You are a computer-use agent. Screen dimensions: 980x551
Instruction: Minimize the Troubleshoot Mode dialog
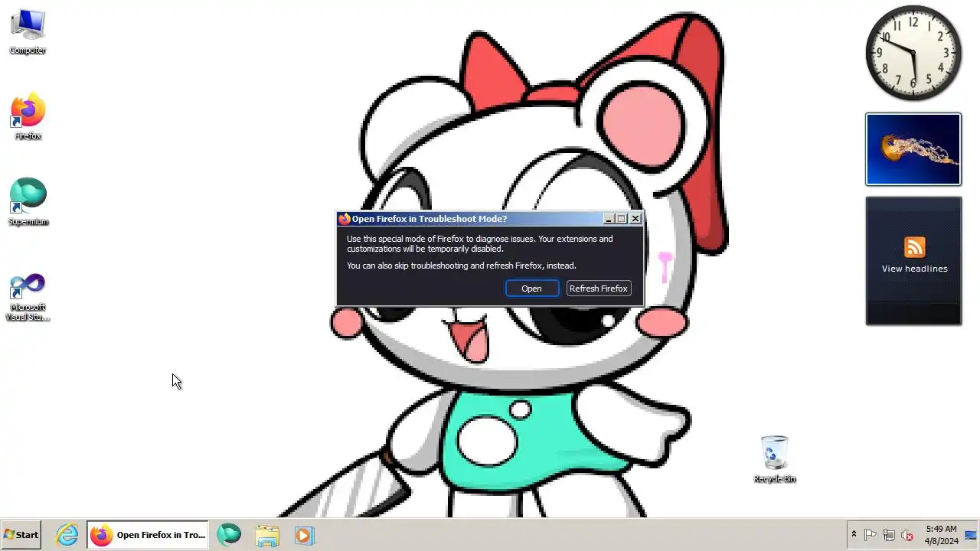click(609, 219)
